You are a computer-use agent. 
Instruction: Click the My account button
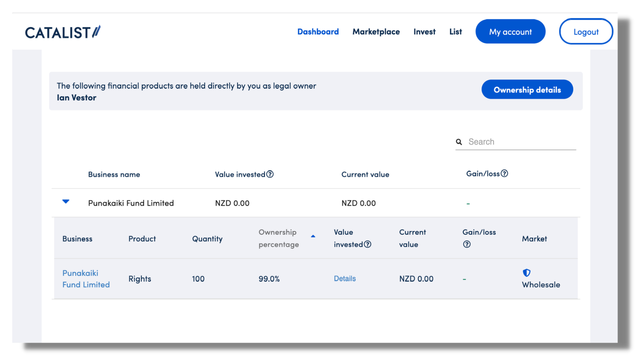510,31
